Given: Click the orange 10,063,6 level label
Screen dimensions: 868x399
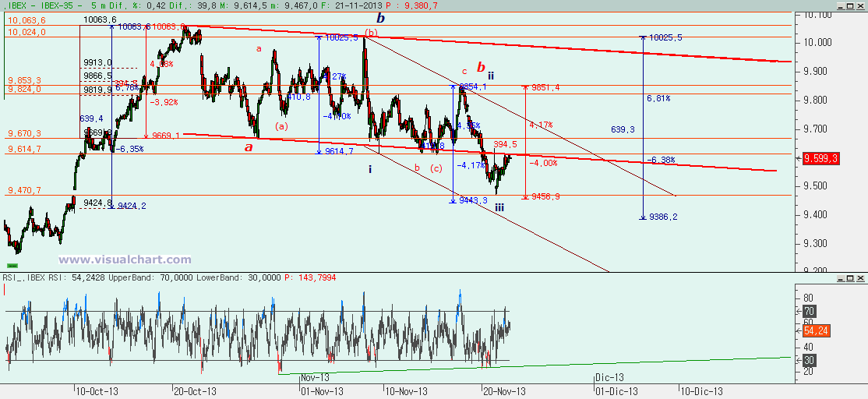Looking at the screenshot, I should pos(26,20).
